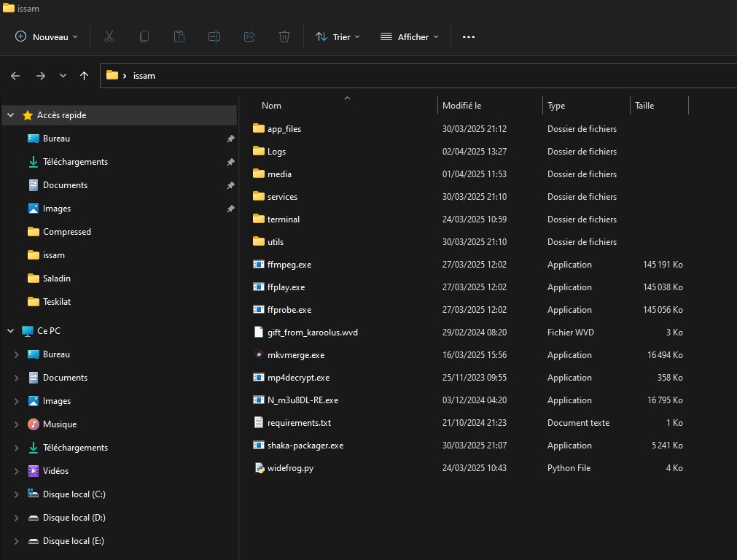Click the Rename icon in toolbar
This screenshot has width=737, height=560.
tap(214, 36)
